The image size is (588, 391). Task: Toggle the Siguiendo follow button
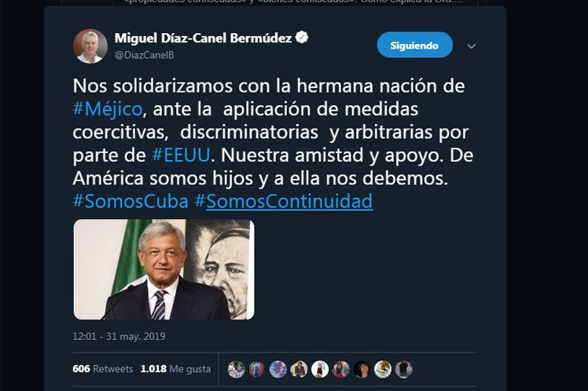(415, 45)
